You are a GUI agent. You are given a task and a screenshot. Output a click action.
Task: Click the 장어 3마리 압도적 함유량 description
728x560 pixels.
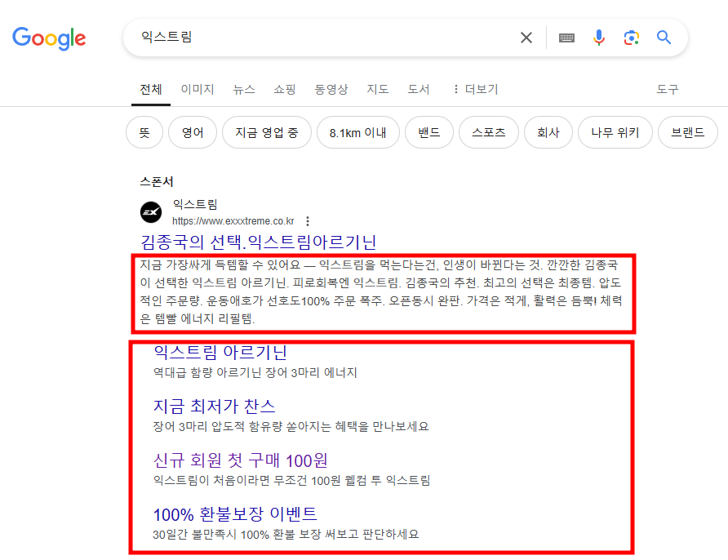pos(291,426)
